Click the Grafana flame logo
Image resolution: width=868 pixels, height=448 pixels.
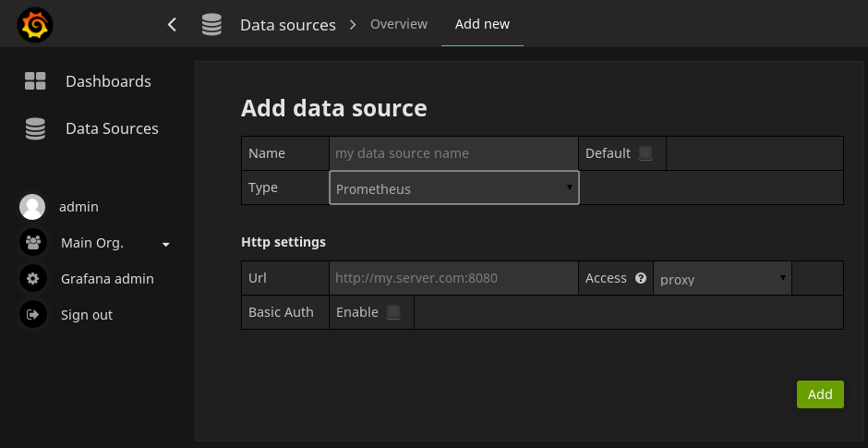point(35,25)
